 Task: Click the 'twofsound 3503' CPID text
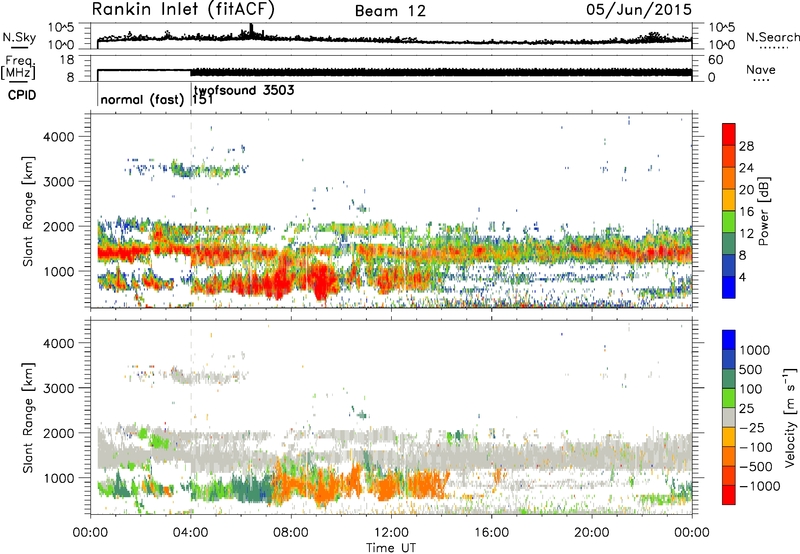[x=244, y=90]
